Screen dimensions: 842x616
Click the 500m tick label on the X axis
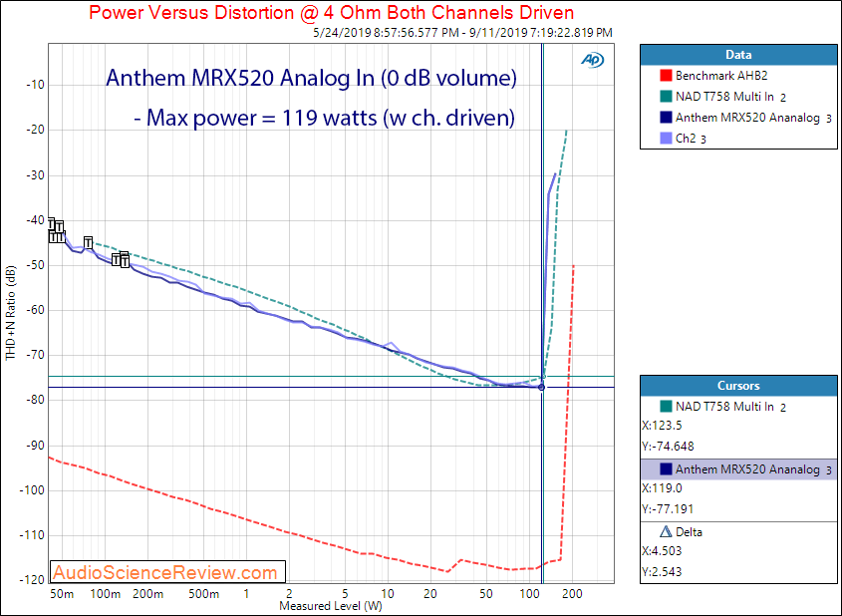pyautogui.click(x=204, y=594)
